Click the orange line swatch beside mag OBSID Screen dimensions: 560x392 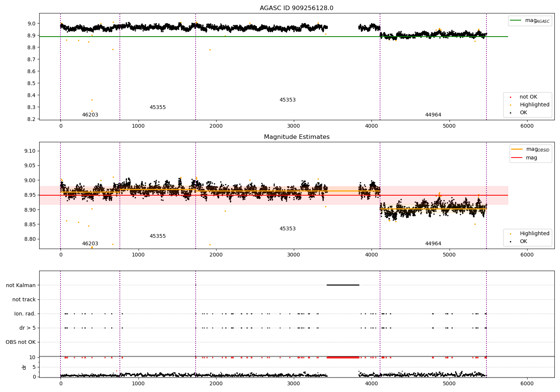coord(517,149)
